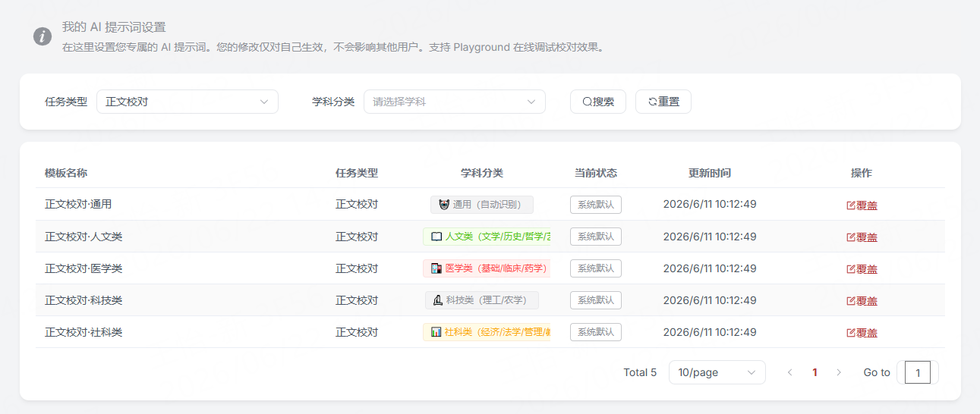Click 系统默认 tag in 医学类 row
Viewport: 980px width, 414px height.
596,268
